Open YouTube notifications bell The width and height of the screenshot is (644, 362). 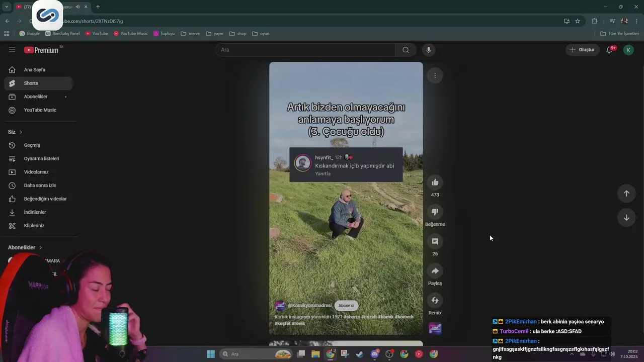click(609, 50)
